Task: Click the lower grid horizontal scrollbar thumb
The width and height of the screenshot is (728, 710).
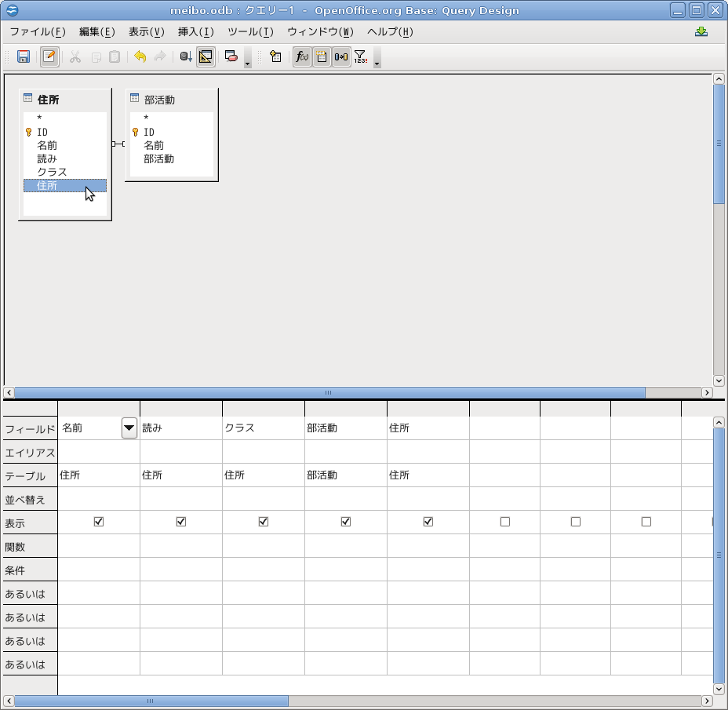Action: [151, 701]
